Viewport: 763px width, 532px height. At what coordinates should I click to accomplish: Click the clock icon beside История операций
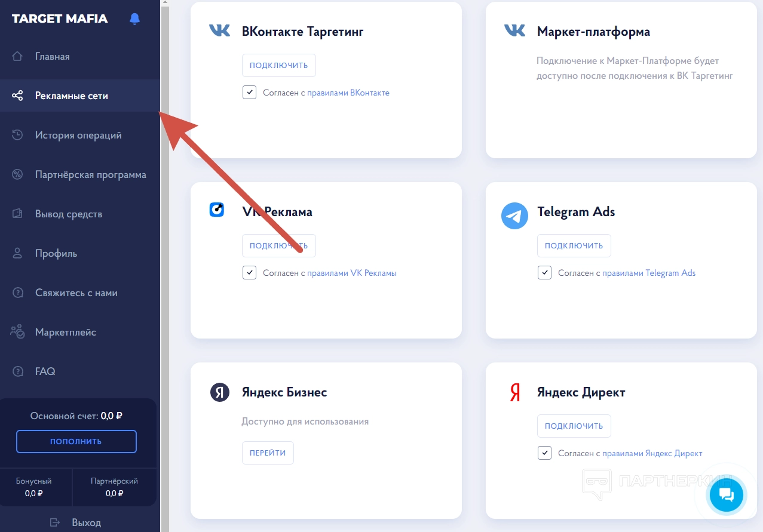(x=17, y=135)
